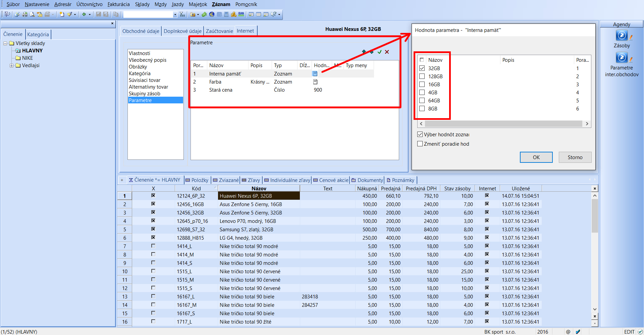The width and height of the screenshot is (644, 335).
Task: Open the Zásoby agenda icon
Action: [x=622, y=36]
